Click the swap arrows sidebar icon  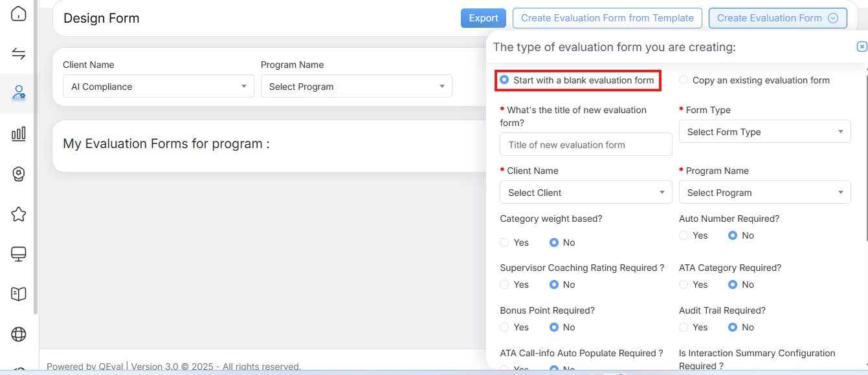click(x=19, y=54)
